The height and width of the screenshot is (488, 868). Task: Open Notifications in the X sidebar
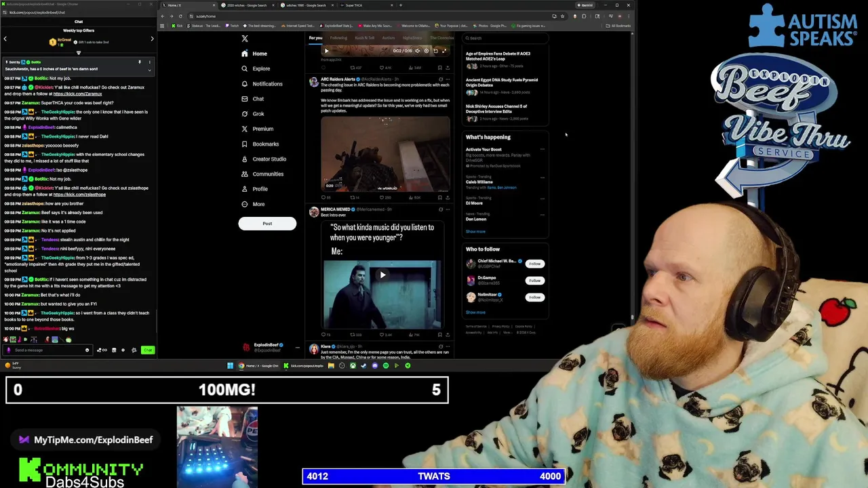[x=262, y=84]
